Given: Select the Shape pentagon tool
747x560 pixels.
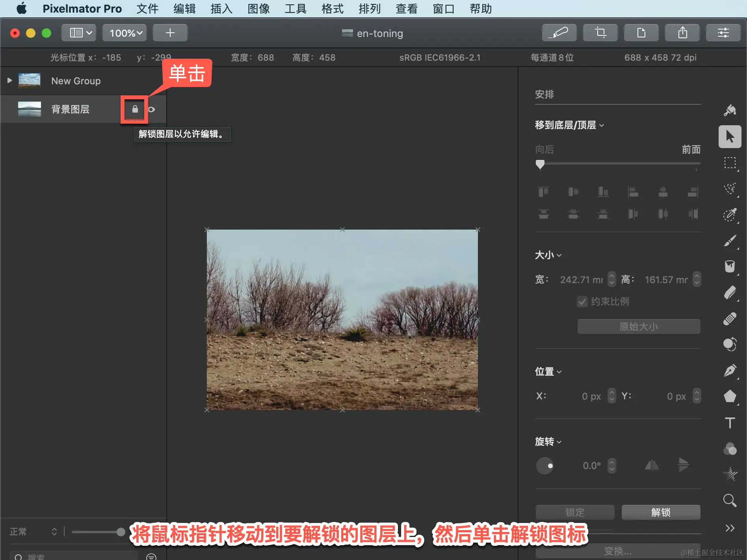Looking at the screenshot, I should (730, 397).
